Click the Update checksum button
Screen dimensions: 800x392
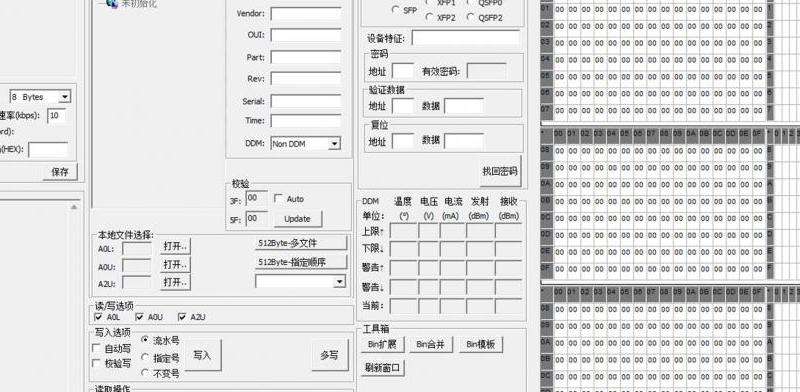pyautogui.click(x=297, y=219)
